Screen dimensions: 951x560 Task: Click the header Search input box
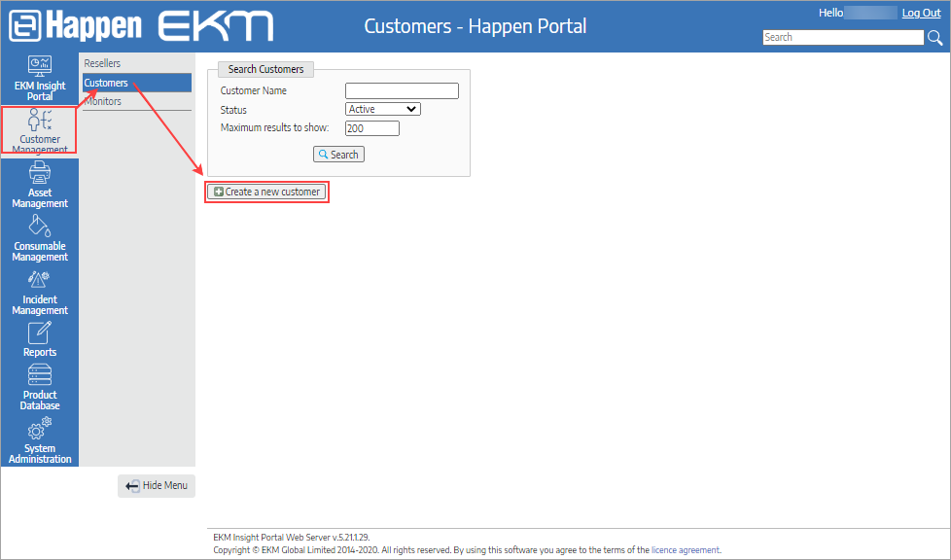[x=843, y=37]
